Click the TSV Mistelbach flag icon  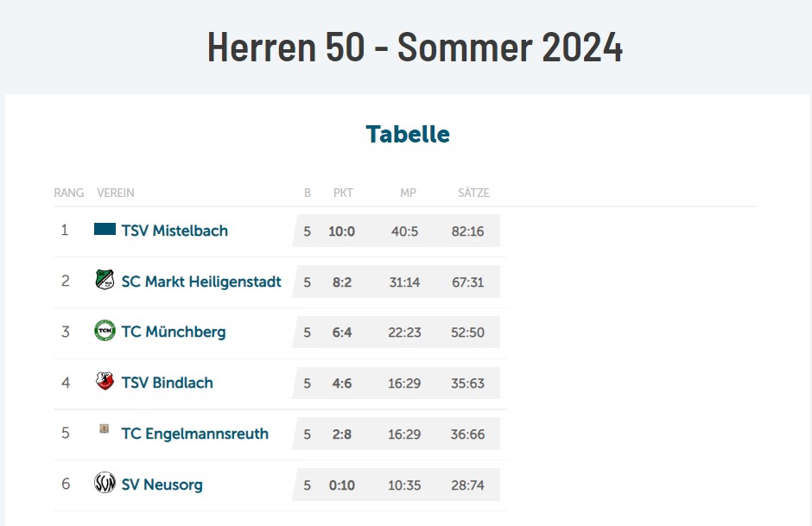click(105, 230)
